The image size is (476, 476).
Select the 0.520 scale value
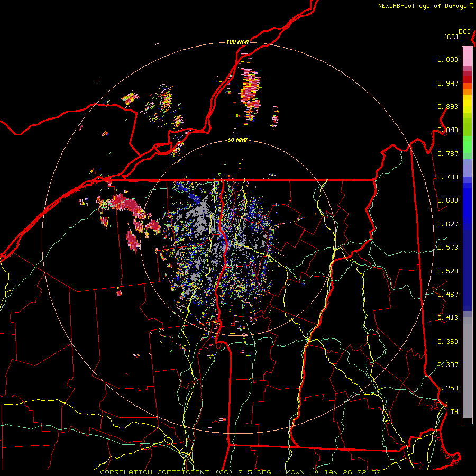coord(448,271)
